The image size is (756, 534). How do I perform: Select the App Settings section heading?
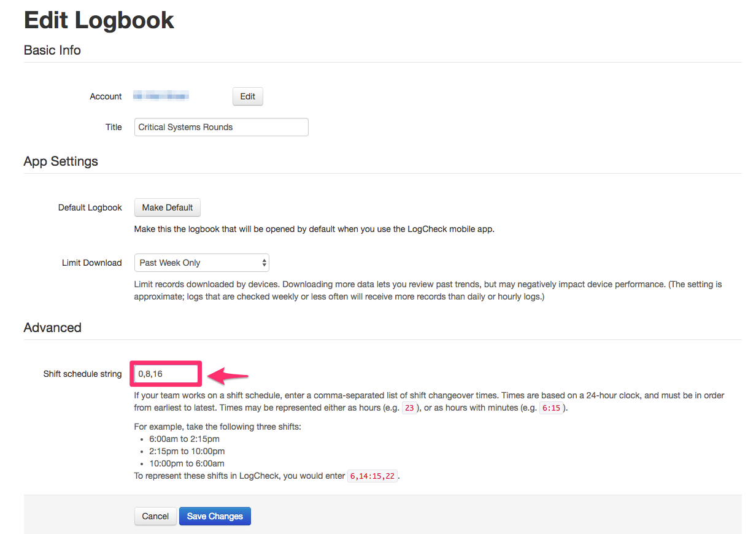pyautogui.click(x=61, y=161)
